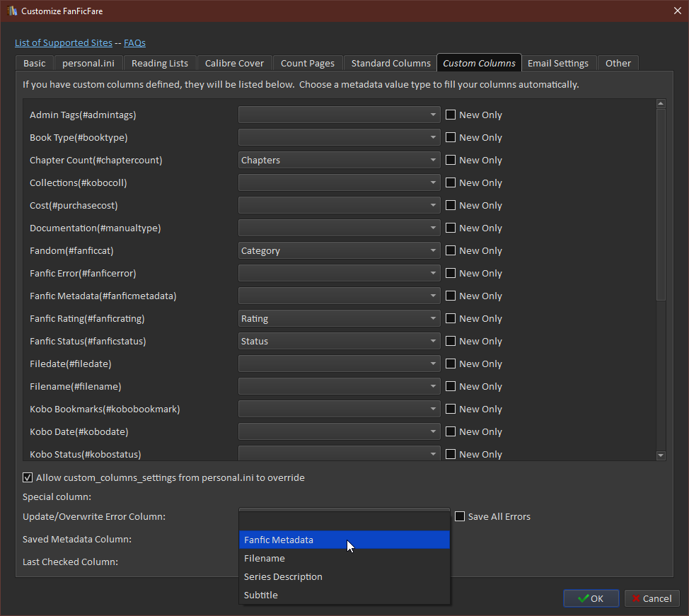Open the Email Settings tab
689x616 pixels.
(557, 64)
